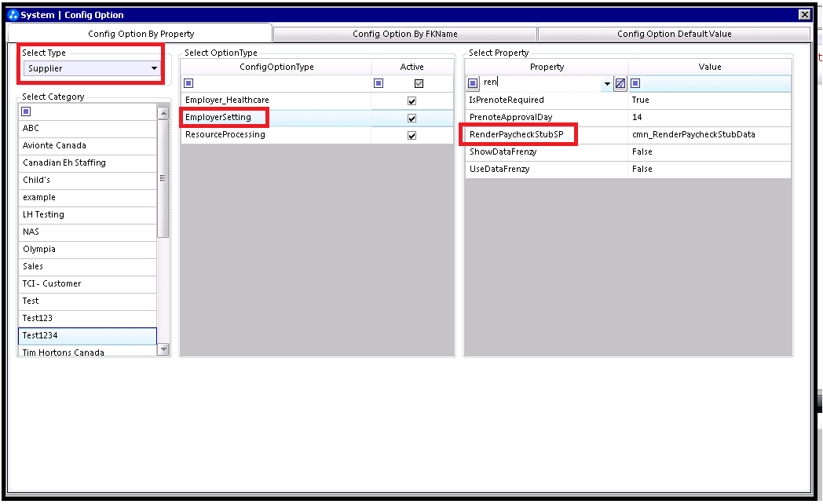823x504 pixels.
Task: Select the ShowDataFrenzy property row
Action: (627, 152)
